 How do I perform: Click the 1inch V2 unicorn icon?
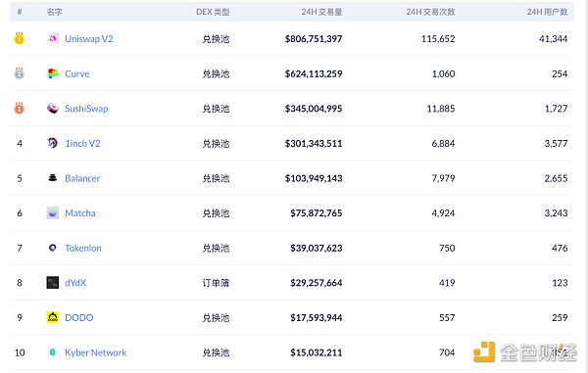click(x=53, y=143)
